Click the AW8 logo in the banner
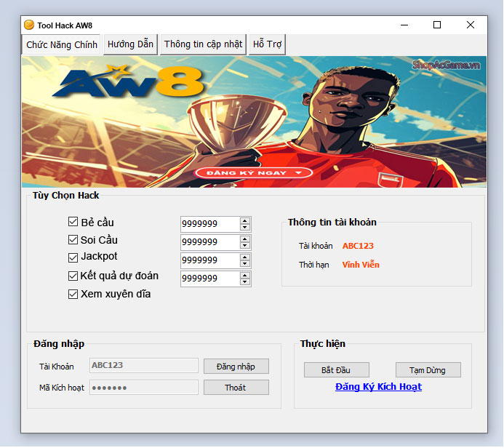504x448 pixels. coord(129,81)
